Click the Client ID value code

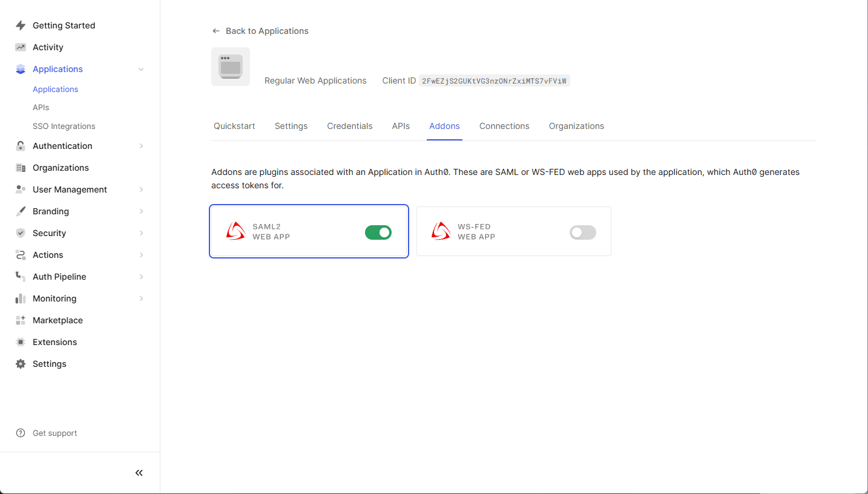pos(495,81)
